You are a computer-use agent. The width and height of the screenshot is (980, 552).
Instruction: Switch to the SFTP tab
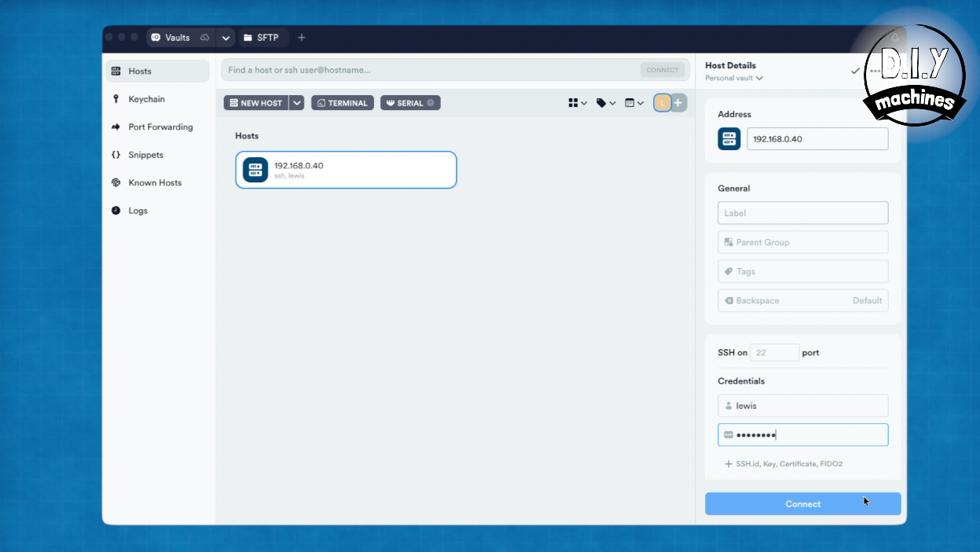click(x=262, y=38)
